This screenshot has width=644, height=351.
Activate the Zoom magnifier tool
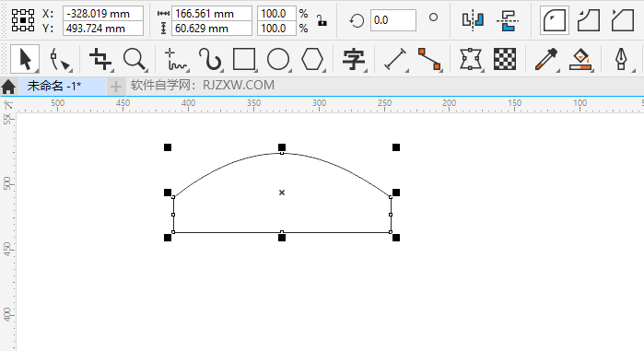(x=135, y=60)
